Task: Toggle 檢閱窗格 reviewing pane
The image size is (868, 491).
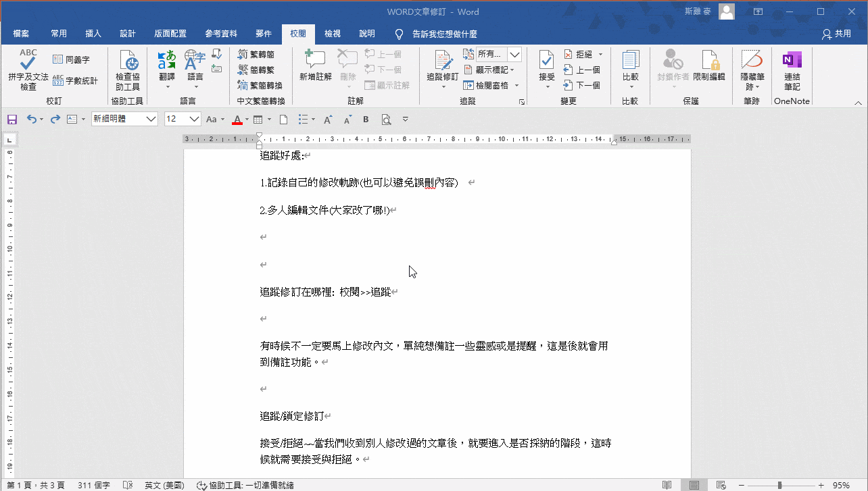Action: coord(491,85)
